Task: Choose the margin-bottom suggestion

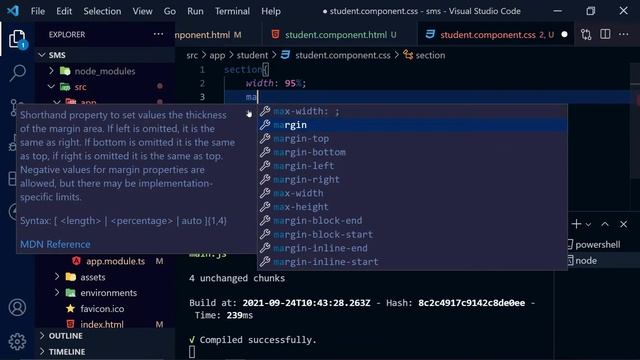Action: [412, 152]
